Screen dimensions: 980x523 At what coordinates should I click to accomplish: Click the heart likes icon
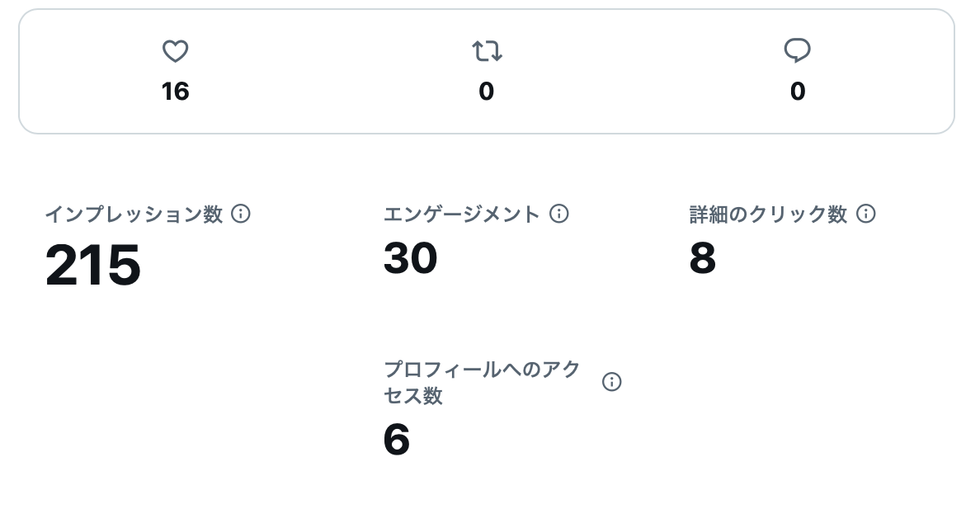[175, 52]
